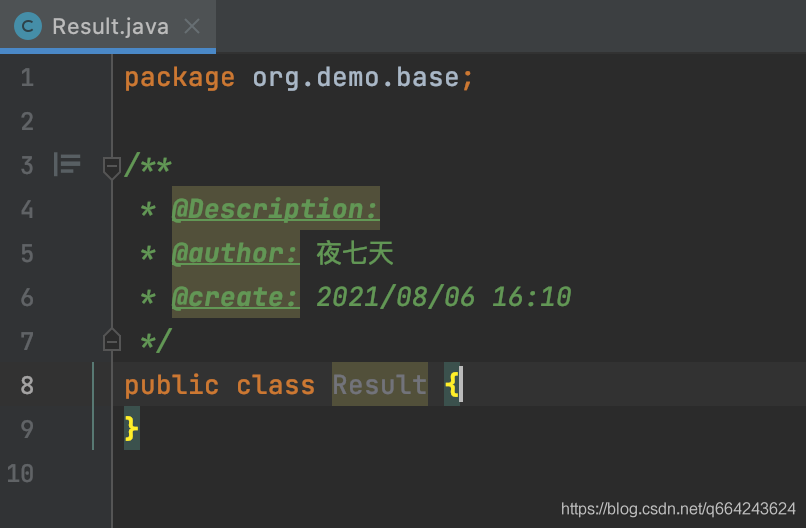
Task: Click the date 2021/08/06 16:10
Action: pos(444,297)
